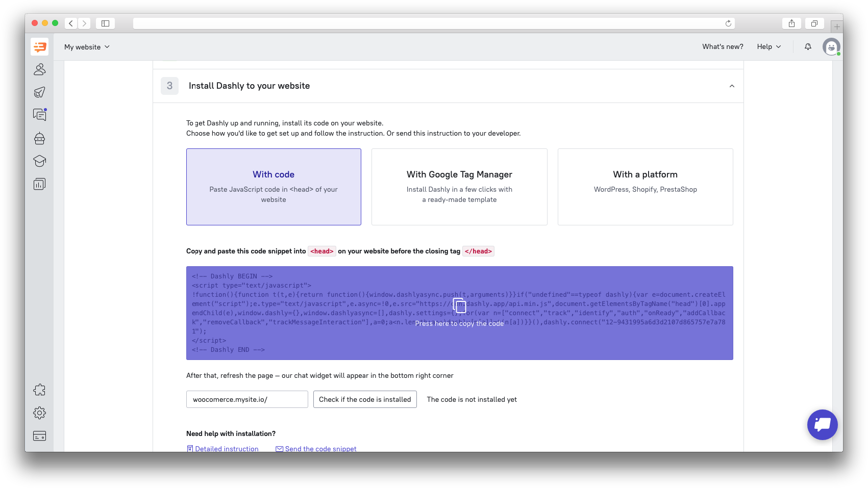Open What's new link
This screenshot has width=868, height=488.
click(x=723, y=46)
